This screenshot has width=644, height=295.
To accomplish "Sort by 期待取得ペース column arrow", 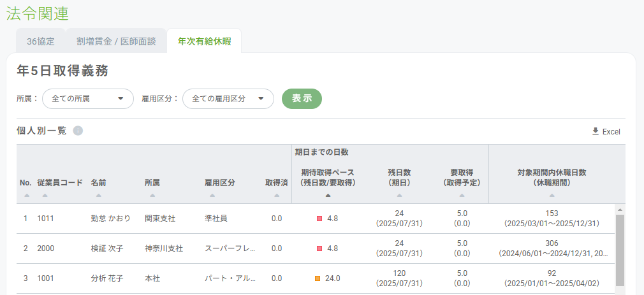I will click(328, 196).
